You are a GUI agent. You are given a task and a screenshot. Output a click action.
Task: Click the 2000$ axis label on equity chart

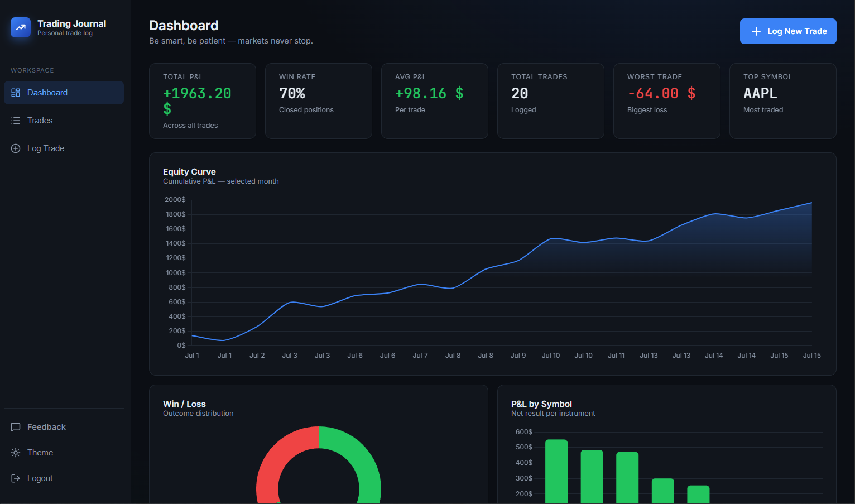(x=175, y=200)
